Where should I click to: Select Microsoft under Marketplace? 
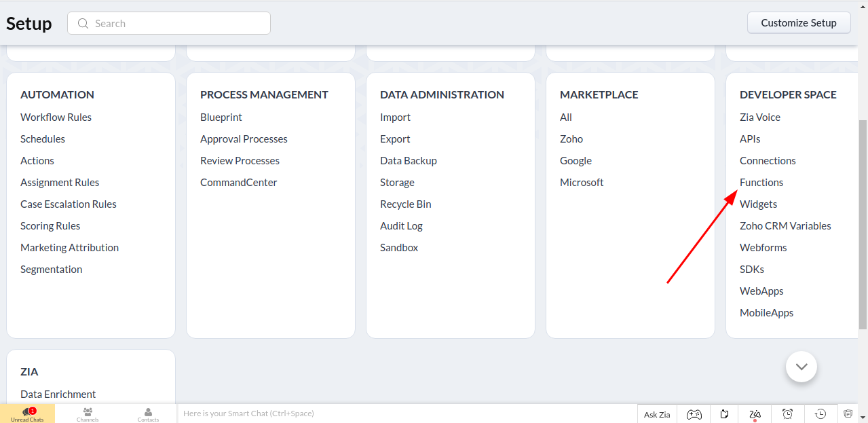[582, 182]
